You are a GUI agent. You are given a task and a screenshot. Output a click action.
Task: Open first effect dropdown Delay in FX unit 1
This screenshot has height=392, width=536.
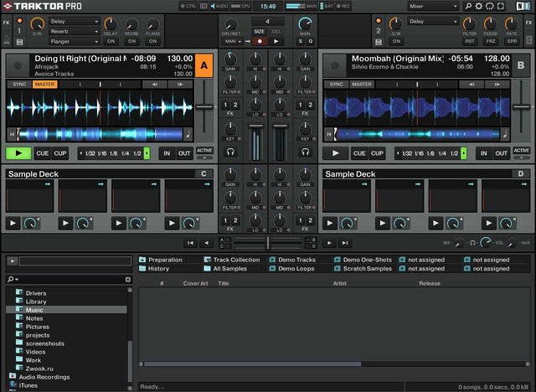pyautogui.click(x=75, y=22)
